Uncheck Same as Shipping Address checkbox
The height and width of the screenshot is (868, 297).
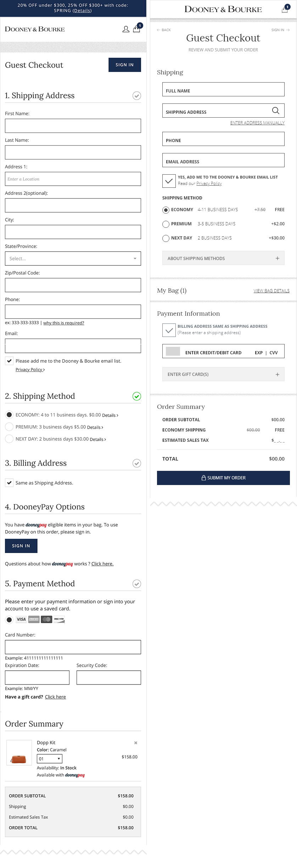(x=9, y=483)
